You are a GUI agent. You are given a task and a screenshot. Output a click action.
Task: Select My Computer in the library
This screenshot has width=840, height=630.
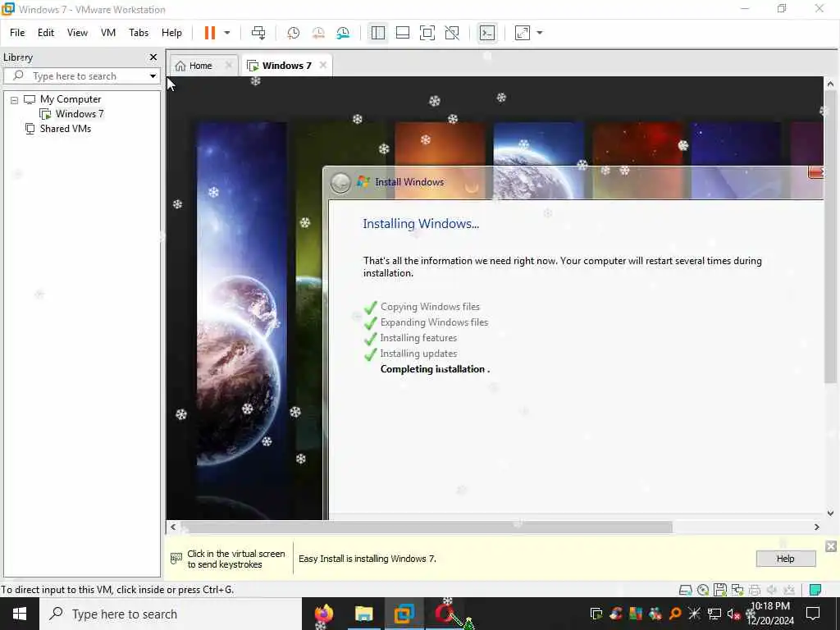pos(71,99)
